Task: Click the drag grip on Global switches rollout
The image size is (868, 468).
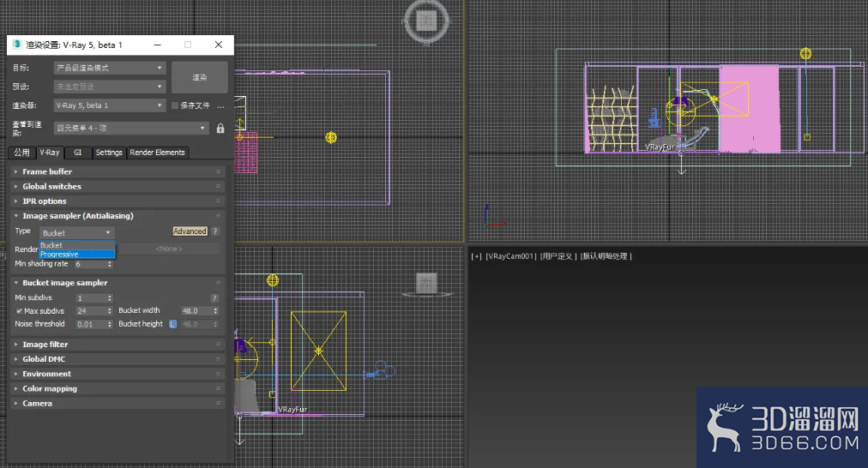Action: pos(218,186)
